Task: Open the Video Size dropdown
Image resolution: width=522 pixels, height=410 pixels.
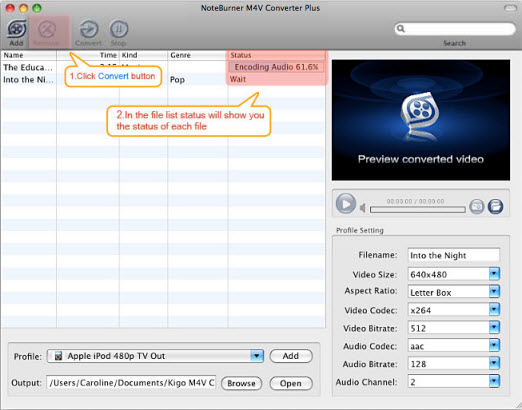Action: (454, 274)
